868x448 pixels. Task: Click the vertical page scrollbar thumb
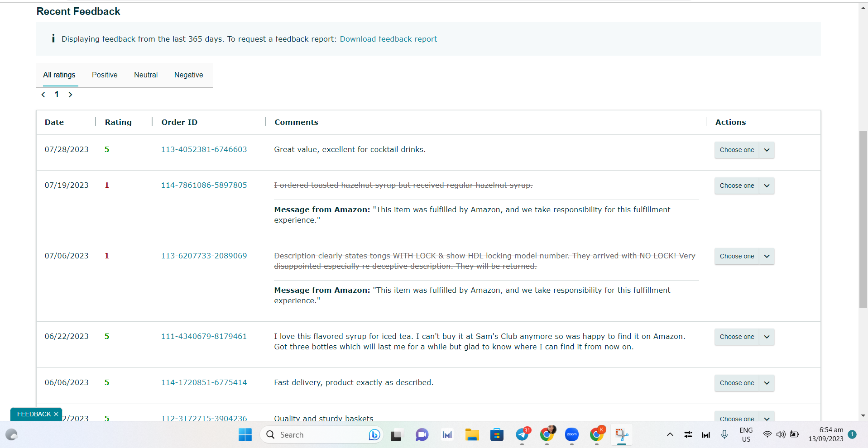coord(863,219)
